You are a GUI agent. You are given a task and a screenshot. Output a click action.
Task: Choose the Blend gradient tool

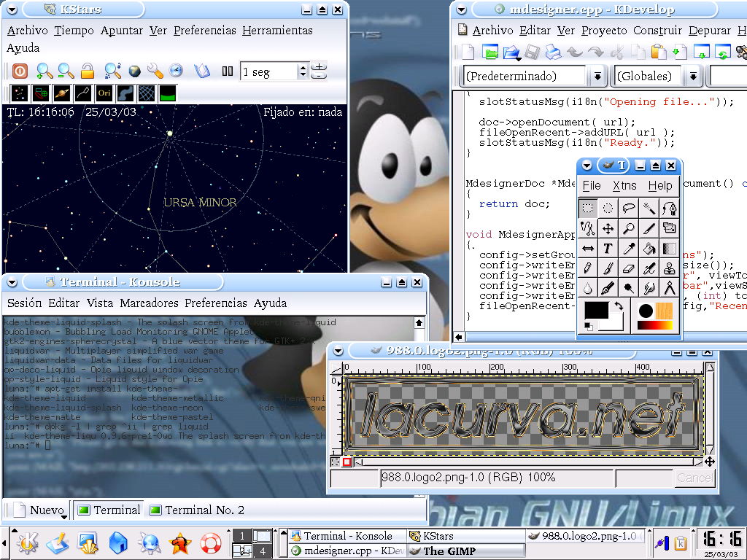click(x=670, y=248)
